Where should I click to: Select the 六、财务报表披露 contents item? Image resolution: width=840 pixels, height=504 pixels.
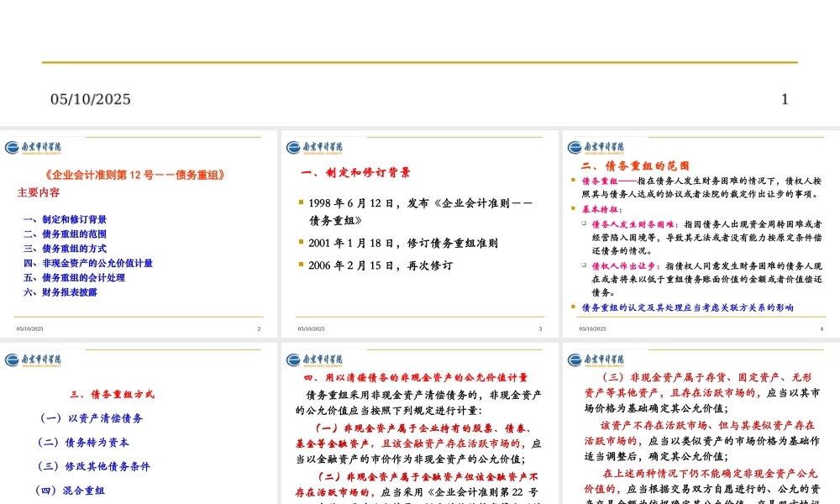click(60, 292)
